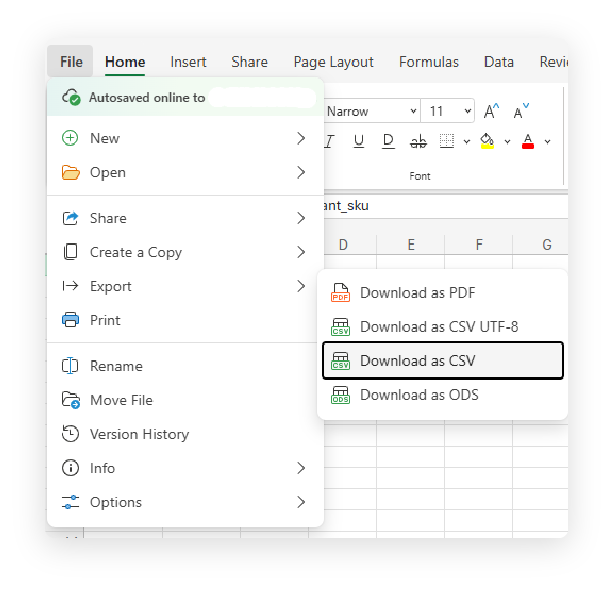Click the Rename icon
This screenshot has width=614, height=591.
[70, 366]
